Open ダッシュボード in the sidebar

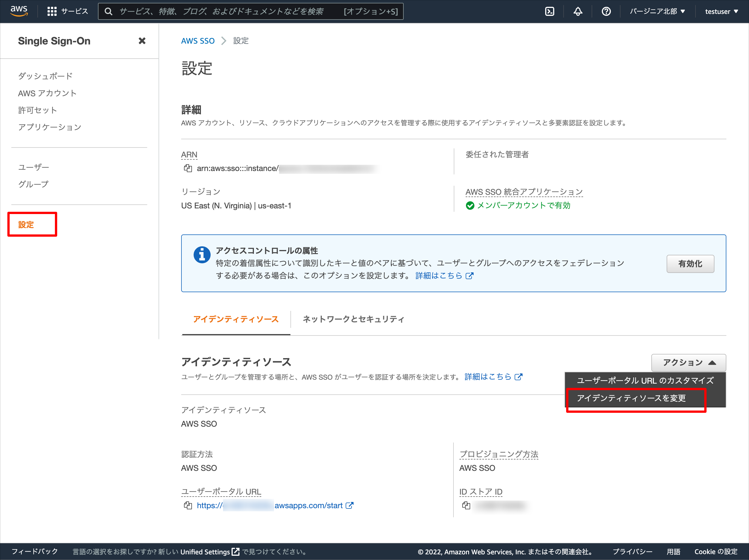45,76
